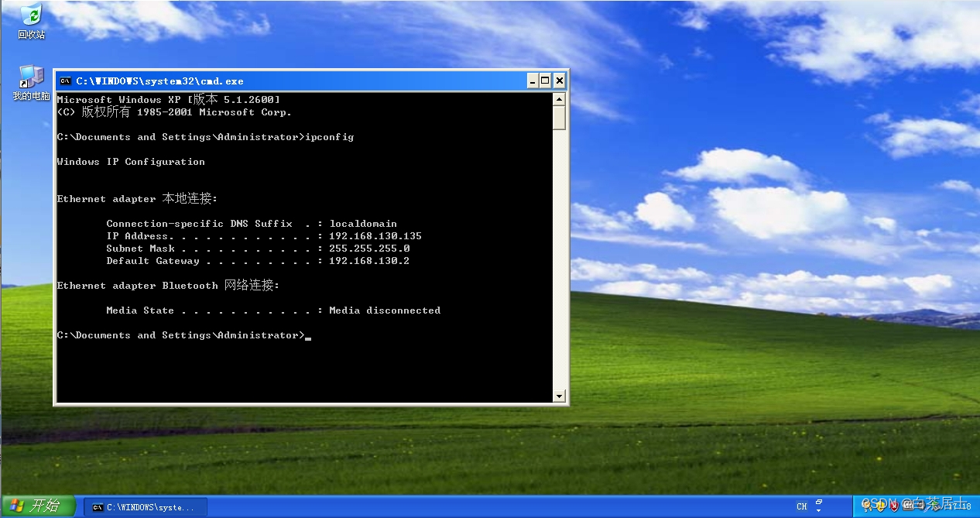The image size is (980, 518).
Task: Click the Microsoft Windows XP version line
Action: point(168,100)
